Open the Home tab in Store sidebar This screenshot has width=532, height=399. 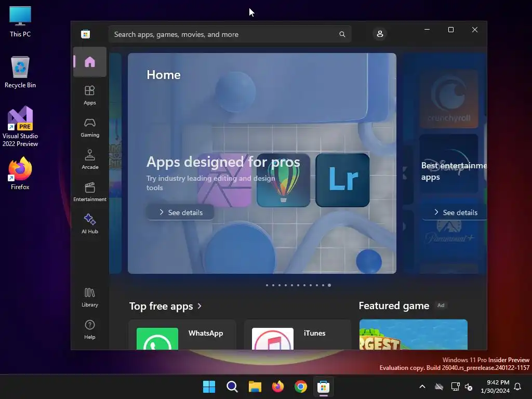90,62
